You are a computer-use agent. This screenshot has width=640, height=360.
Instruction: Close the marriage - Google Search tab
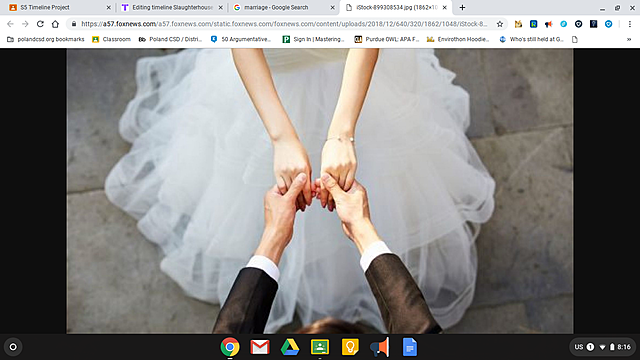332,7
